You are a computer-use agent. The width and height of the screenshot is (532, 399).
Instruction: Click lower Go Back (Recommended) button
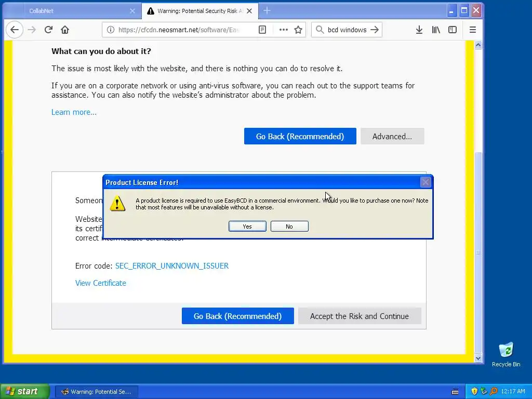[x=237, y=316]
